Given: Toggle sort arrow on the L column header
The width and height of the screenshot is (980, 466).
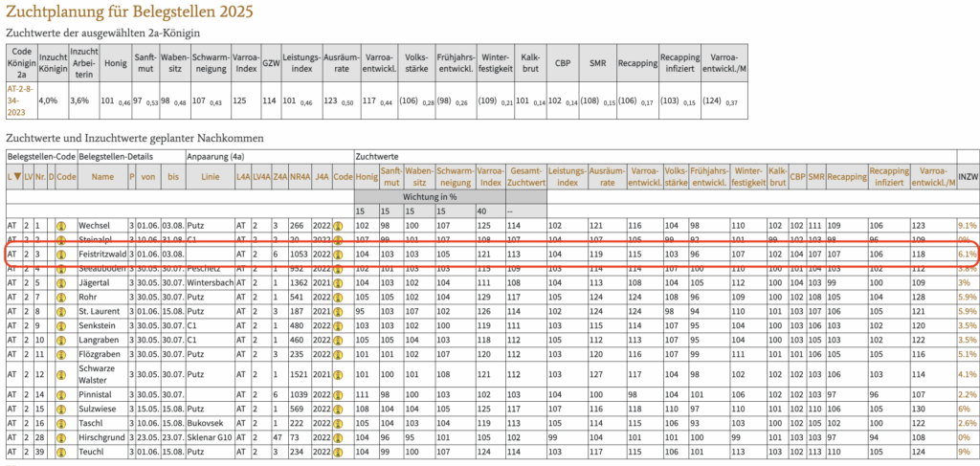Looking at the screenshot, I should tap(14, 177).
